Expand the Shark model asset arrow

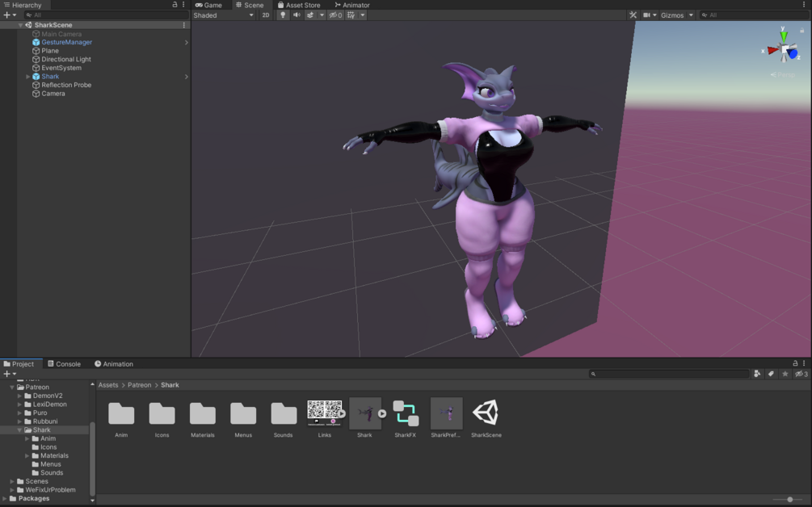point(382,414)
